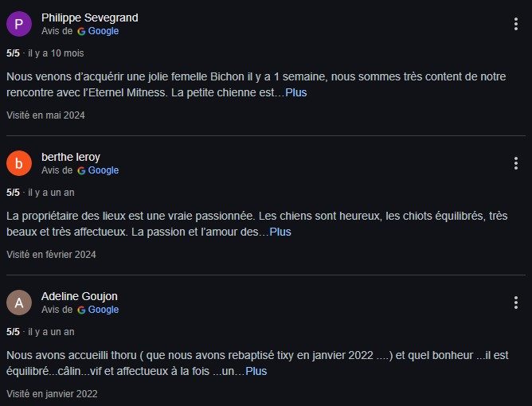Open options menu for Adeline Goujon's review
This screenshot has width=532, height=406.
coord(516,303)
